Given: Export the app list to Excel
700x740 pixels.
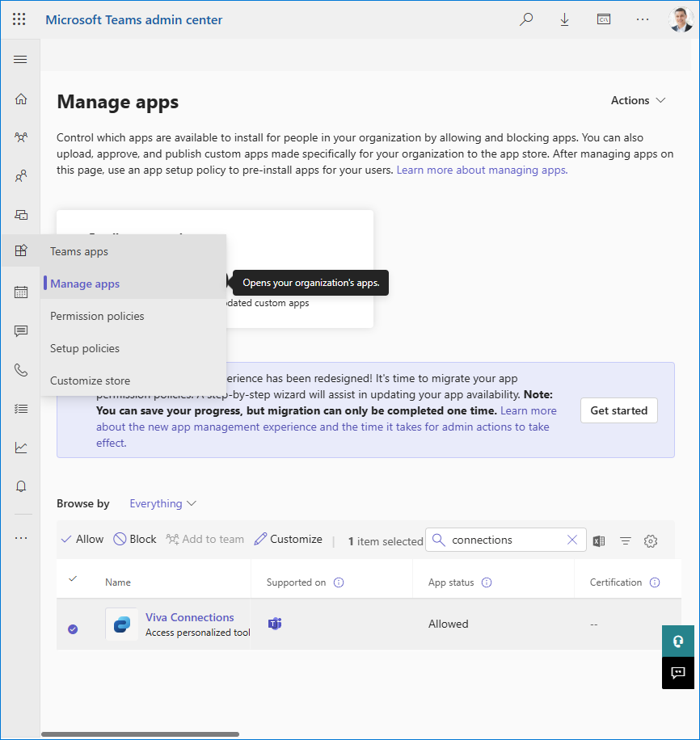Looking at the screenshot, I should click(599, 540).
